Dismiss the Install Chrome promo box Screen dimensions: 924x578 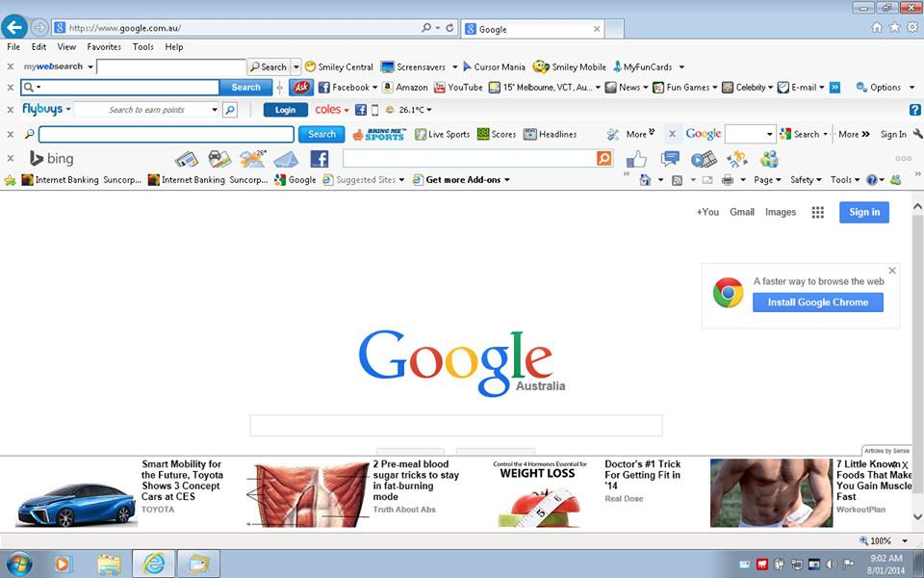click(891, 271)
